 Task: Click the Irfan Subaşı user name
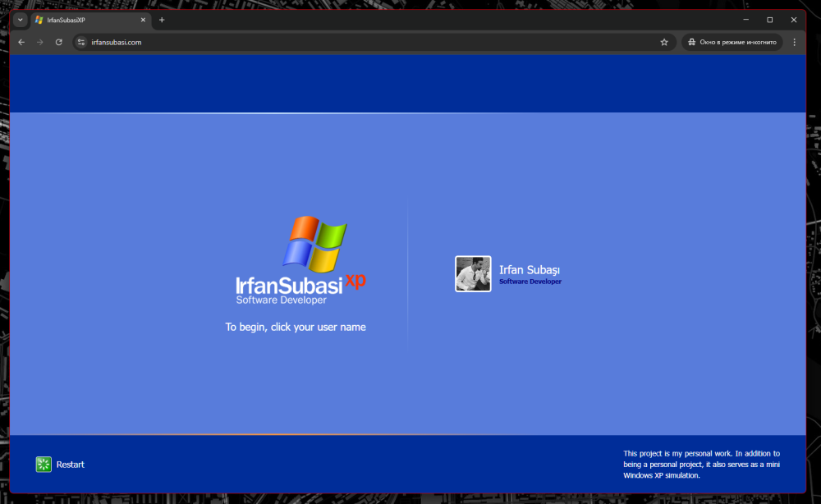[x=530, y=269]
